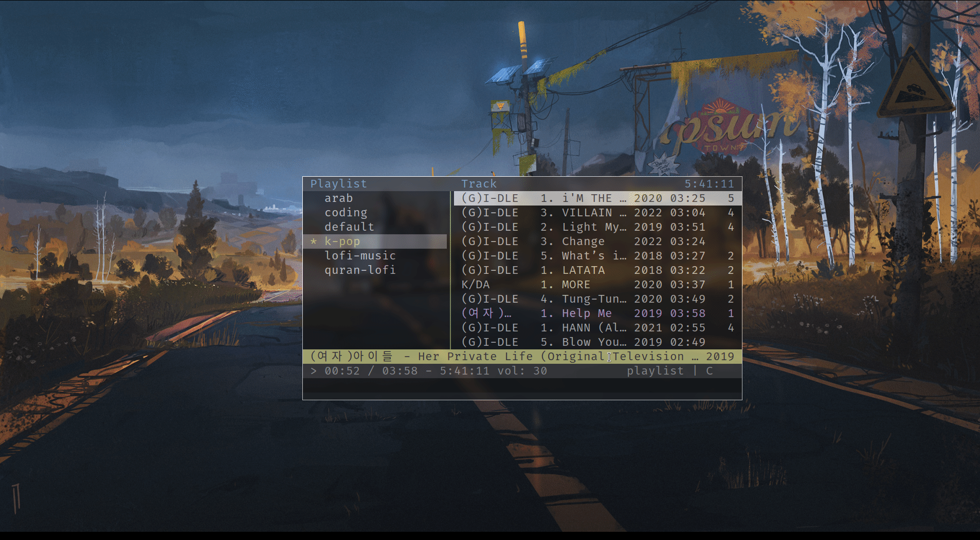Select track VILLAIN … 2022
Image resolution: width=980 pixels, height=540 pixels.
tap(597, 213)
